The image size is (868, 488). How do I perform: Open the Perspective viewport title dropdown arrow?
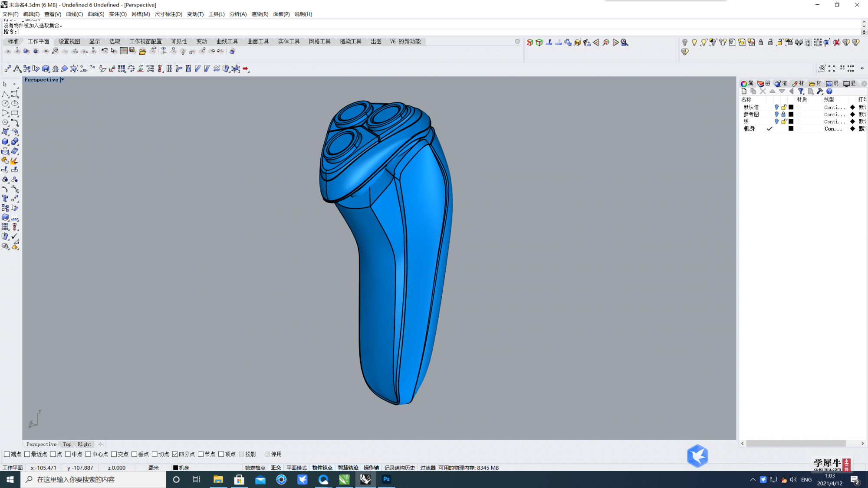[62, 80]
